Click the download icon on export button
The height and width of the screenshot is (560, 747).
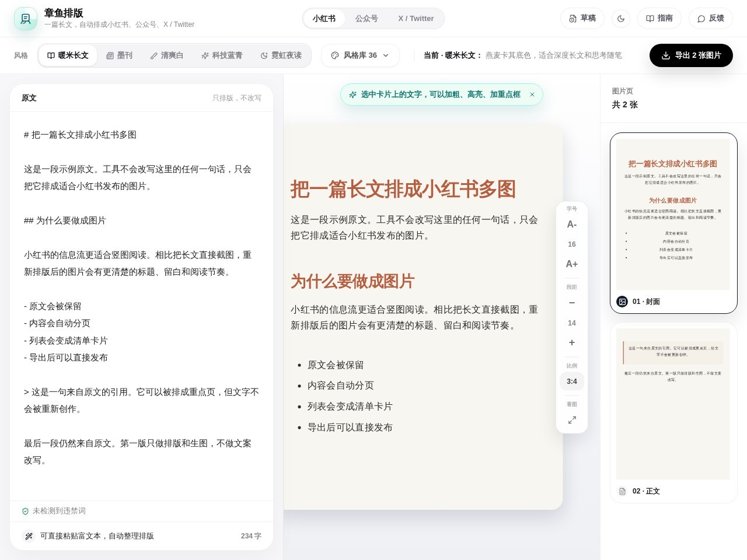tap(666, 55)
